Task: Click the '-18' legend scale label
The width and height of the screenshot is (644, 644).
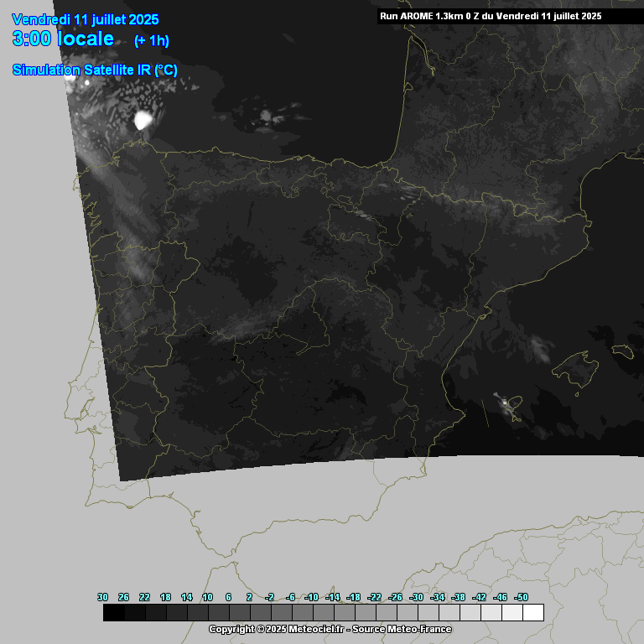Action: click(353, 597)
